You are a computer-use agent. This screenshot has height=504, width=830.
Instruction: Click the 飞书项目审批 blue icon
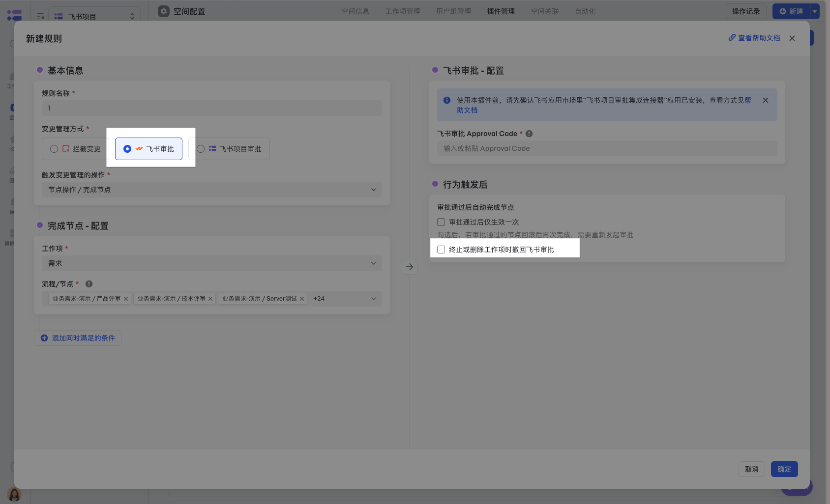[x=212, y=148]
